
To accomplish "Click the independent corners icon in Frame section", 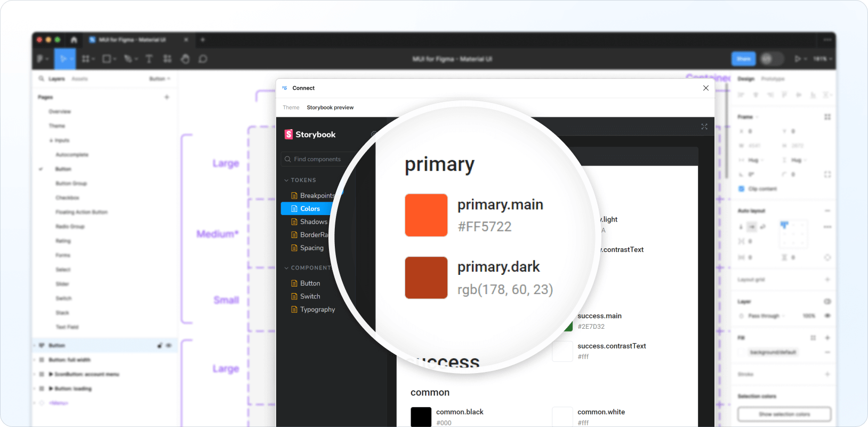I will tap(827, 175).
